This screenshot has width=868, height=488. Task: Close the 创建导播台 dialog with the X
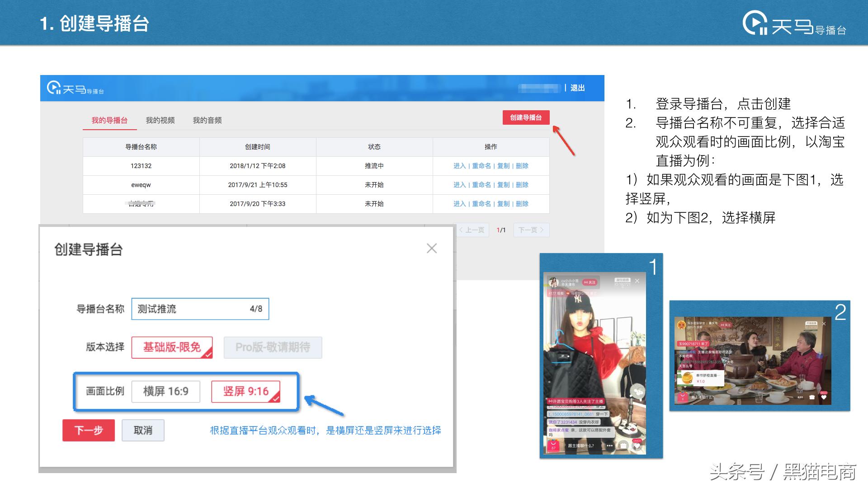[432, 248]
